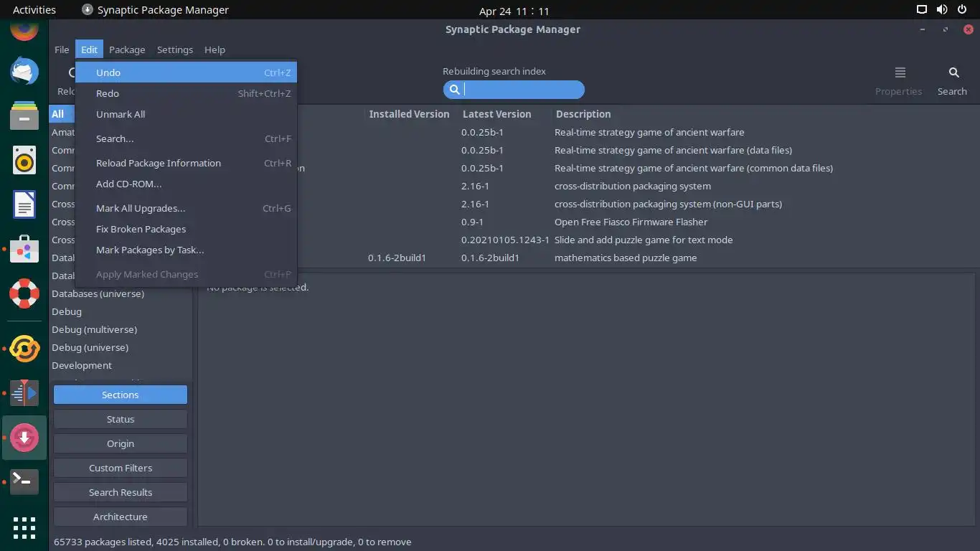Open the Settings menu

click(x=175, y=50)
